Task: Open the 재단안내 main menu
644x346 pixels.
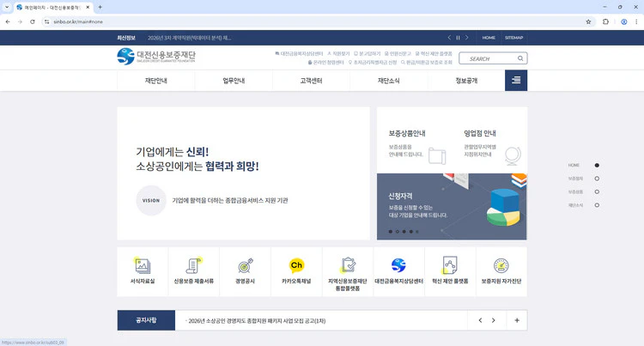Action: click(x=156, y=81)
